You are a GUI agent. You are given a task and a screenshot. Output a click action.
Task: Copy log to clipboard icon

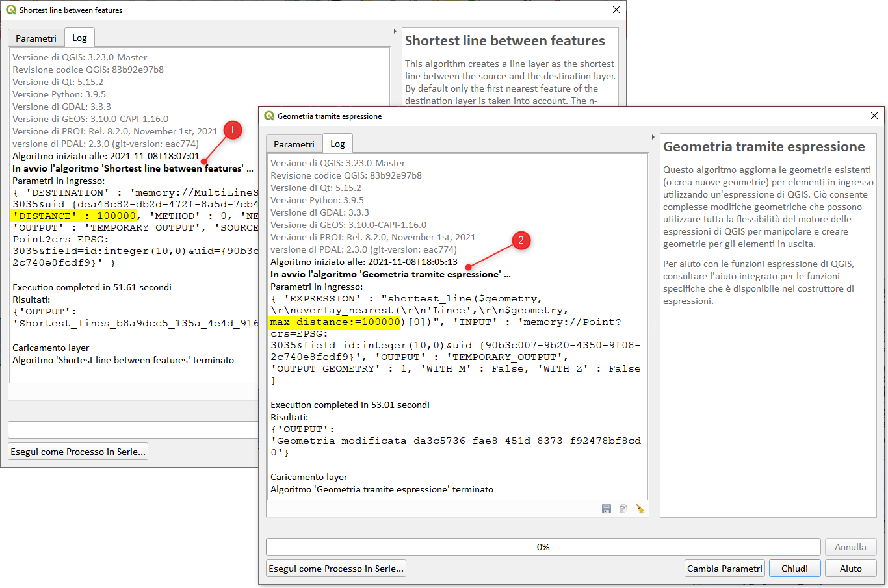[623, 509]
